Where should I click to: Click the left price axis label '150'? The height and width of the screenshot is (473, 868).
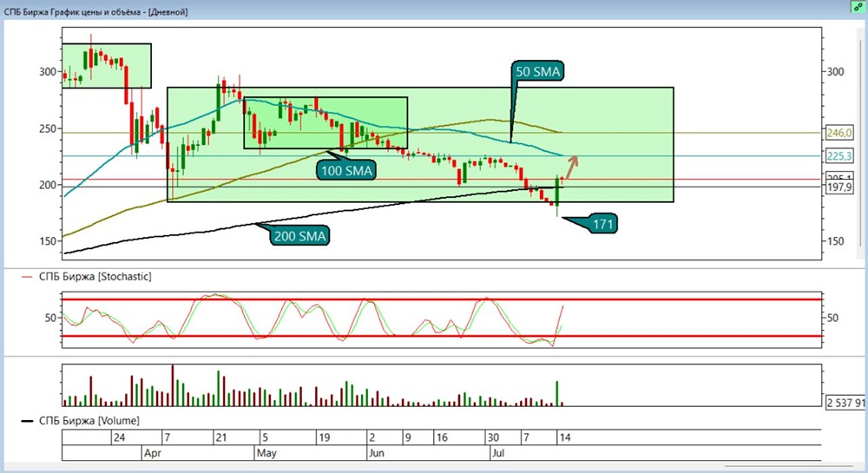[x=47, y=241]
